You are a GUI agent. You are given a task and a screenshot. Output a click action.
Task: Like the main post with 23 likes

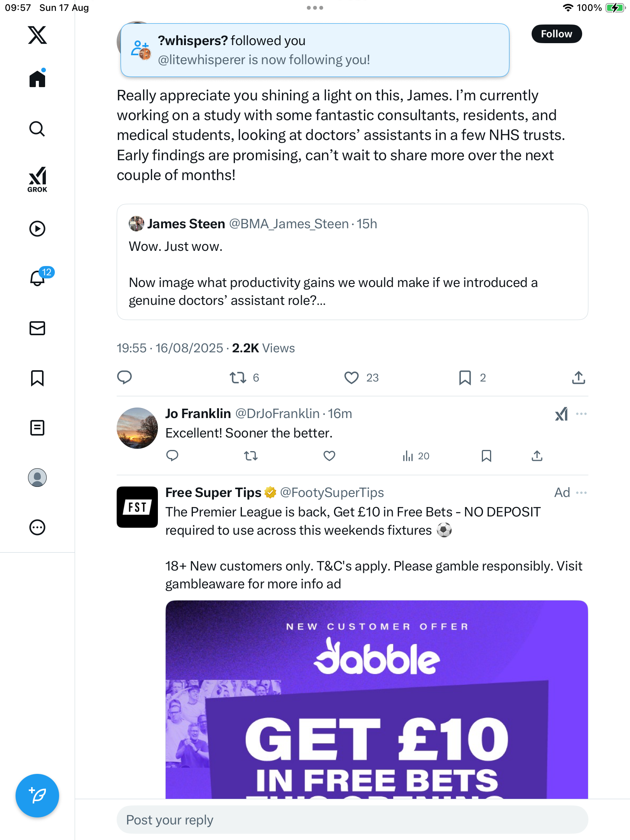click(352, 378)
